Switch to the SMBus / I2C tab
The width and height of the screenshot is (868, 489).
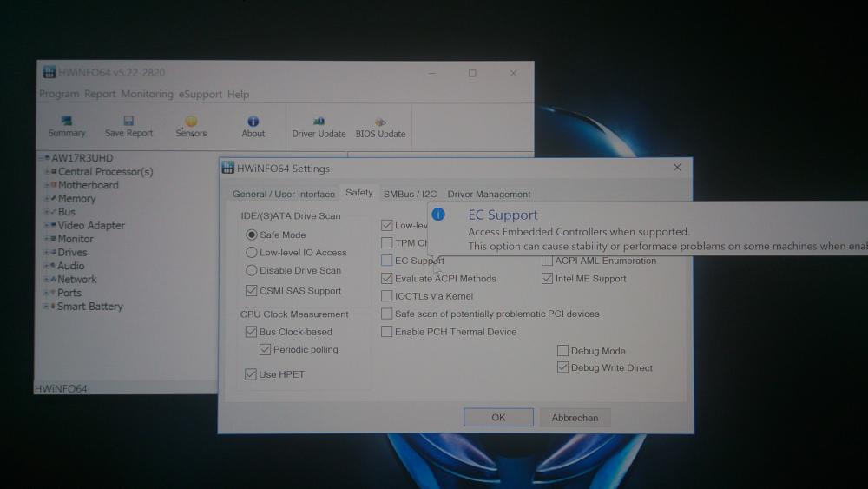[x=410, y=195]
